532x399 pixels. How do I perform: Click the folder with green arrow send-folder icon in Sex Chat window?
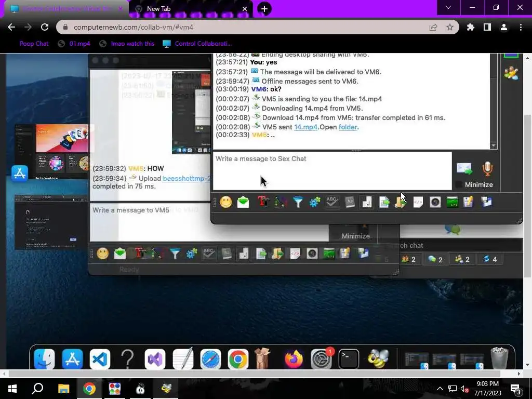pyautogui.click(x=401, y=202)
